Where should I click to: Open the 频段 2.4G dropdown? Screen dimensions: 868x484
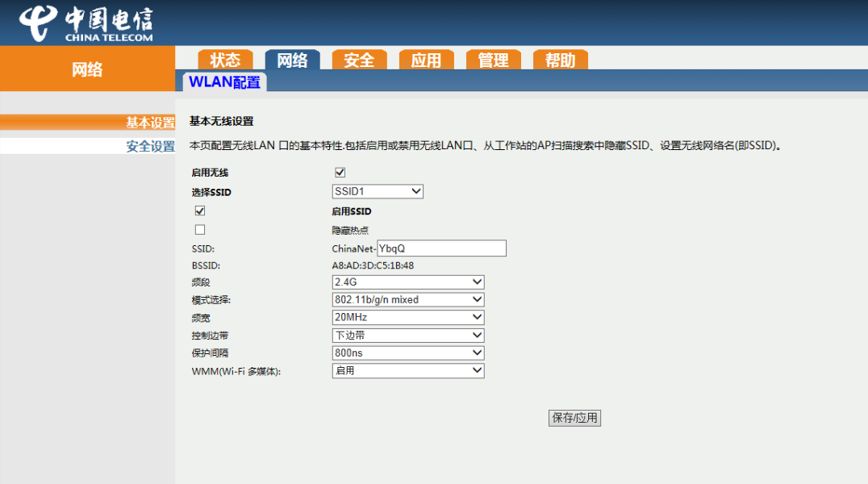pos(407,282)
